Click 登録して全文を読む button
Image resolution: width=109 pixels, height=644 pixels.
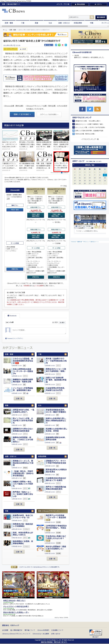[22, 114]
